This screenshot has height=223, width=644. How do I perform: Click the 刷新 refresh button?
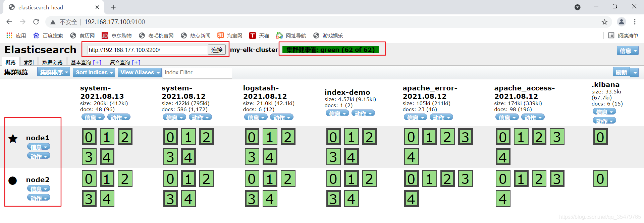coord(621,72)
